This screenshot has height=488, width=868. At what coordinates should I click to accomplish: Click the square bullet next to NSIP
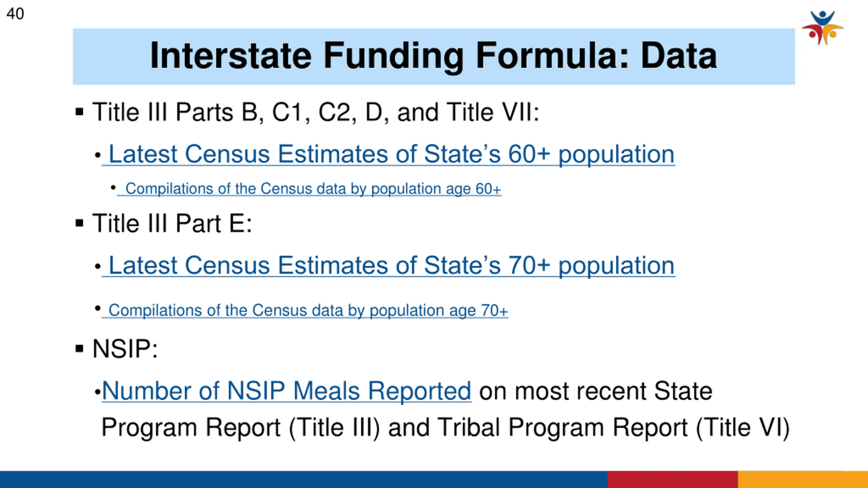(79, 348)
